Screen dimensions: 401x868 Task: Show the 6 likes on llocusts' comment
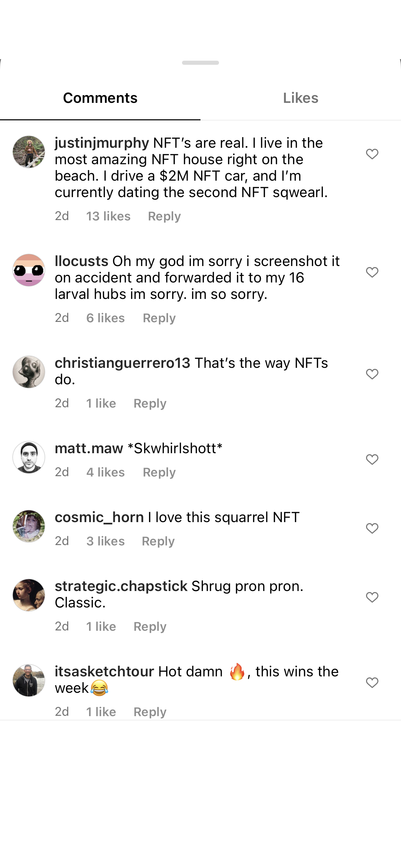[106, 318]
